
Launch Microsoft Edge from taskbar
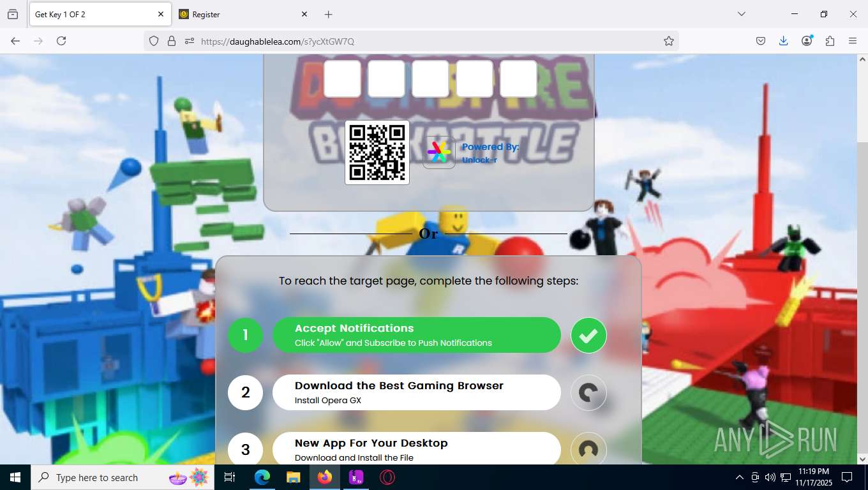pos(262,477)
